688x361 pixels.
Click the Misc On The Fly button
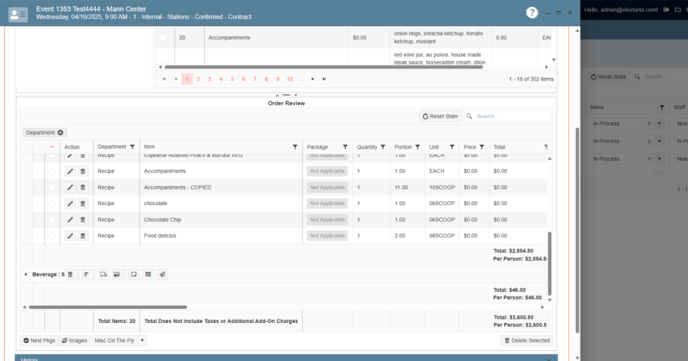tap(115, 340)
